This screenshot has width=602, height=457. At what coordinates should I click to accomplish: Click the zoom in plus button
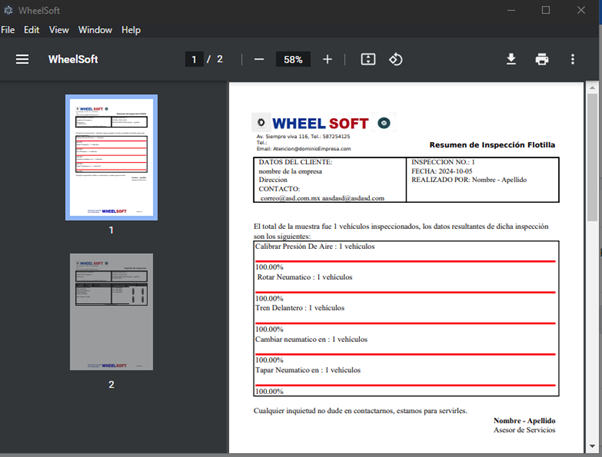pyautogui.click(x=327, y=60)
